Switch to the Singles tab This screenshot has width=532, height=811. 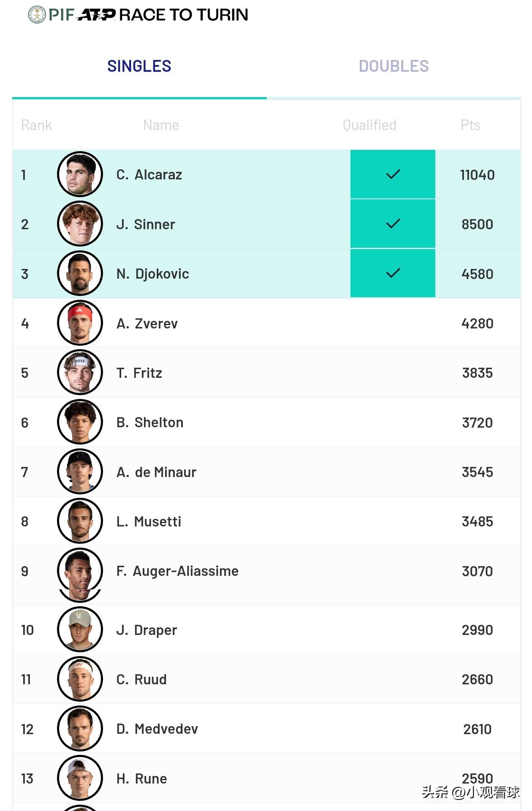139,66
